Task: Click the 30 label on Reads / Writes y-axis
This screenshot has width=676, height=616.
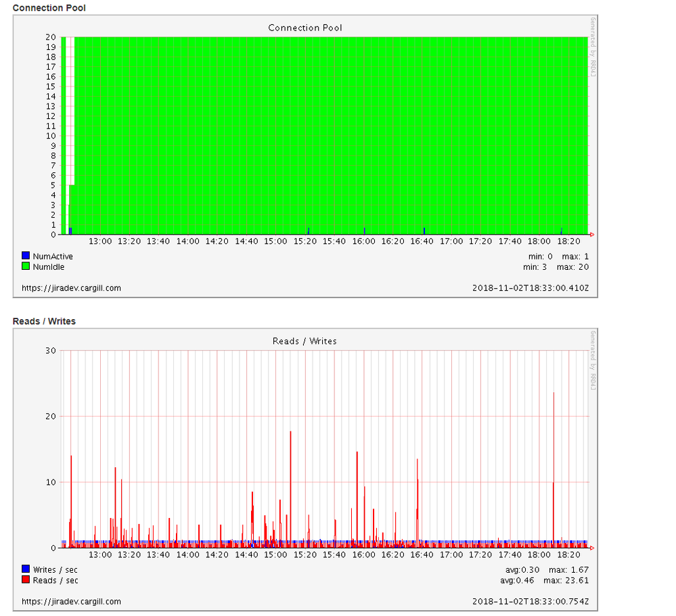Action: 51,351
